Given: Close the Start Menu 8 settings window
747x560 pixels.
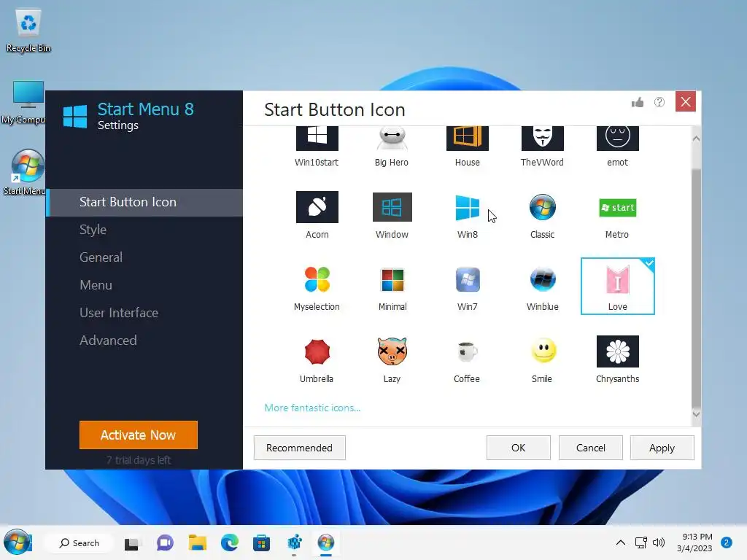Looking at the screenshot, I should click(x=686, y=101).
